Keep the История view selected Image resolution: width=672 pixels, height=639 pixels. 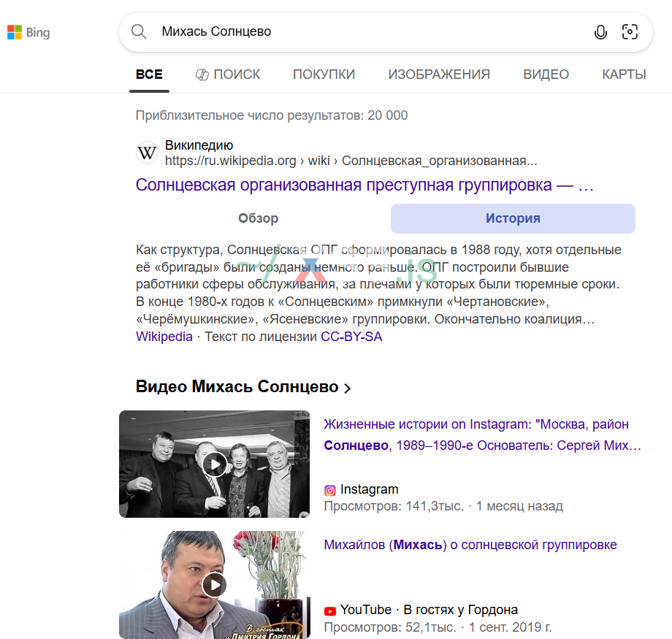point(512,218)
